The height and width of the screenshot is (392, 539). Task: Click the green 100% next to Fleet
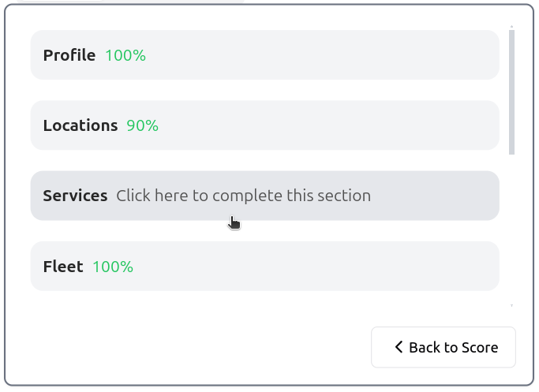[x=113, y=267]
